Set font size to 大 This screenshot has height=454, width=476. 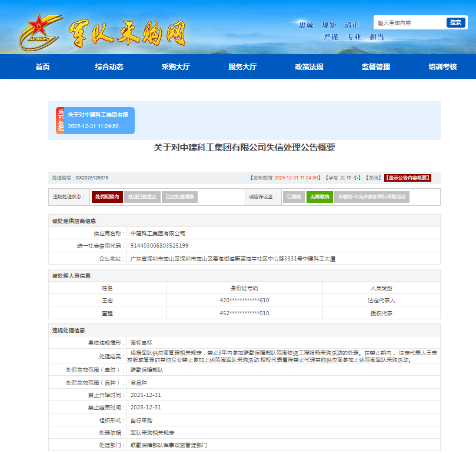click(x=342, y=178)
